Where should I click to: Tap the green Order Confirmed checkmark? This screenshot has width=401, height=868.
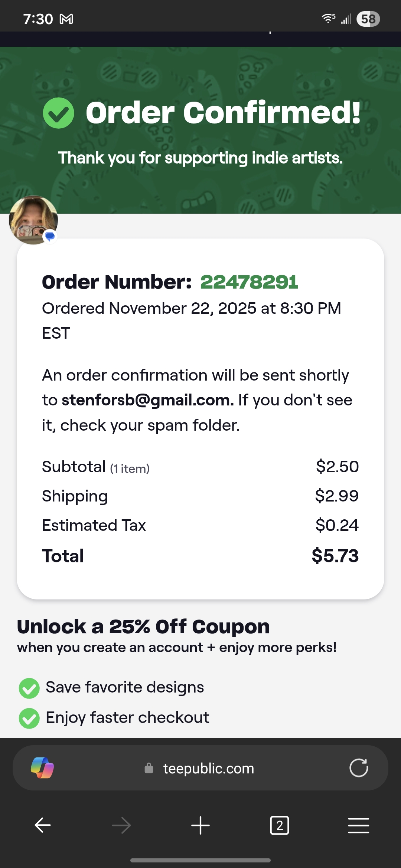(x=59, y=113)
